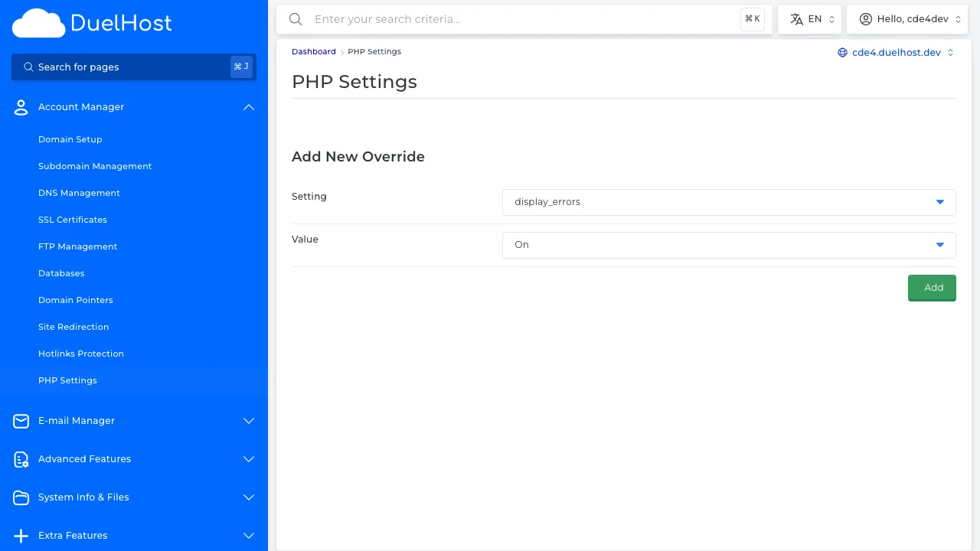
Task: Select Hotlinks Protection menu item
Action: 80,354
